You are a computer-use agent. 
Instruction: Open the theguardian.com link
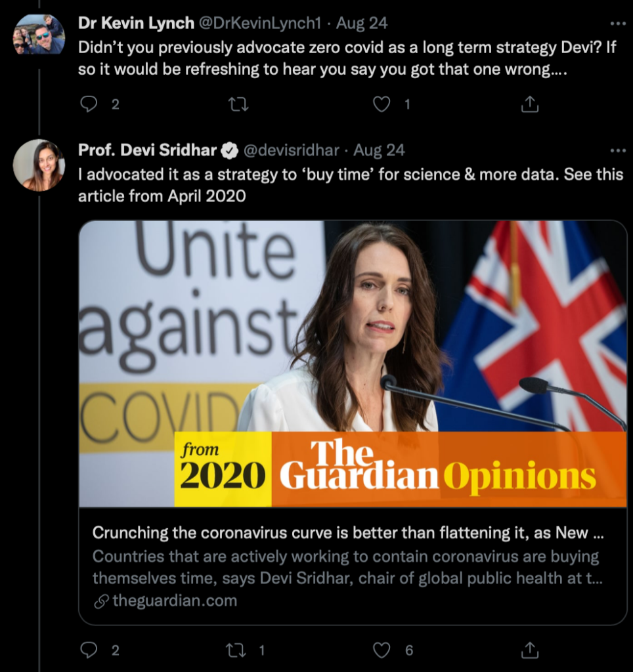tap(175, 600)
